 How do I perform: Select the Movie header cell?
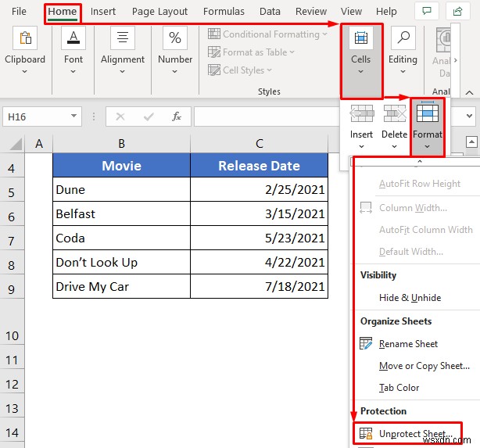point(121,165)
